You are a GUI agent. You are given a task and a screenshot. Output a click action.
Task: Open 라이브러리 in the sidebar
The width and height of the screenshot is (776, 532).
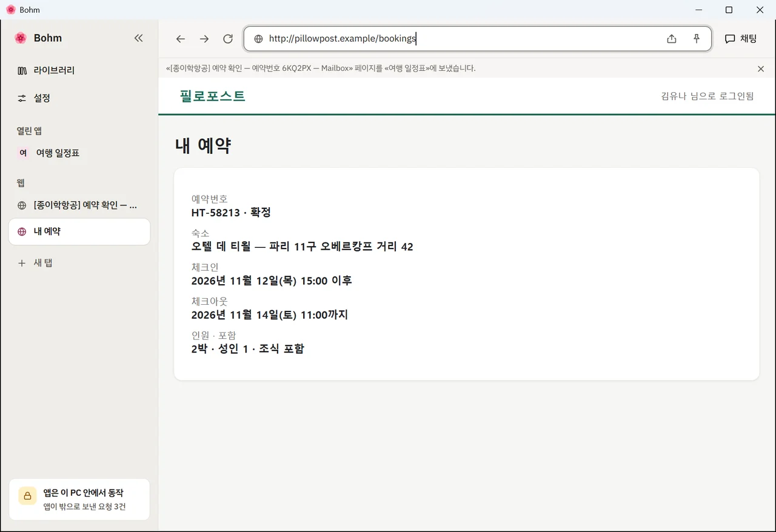[79, 70]
